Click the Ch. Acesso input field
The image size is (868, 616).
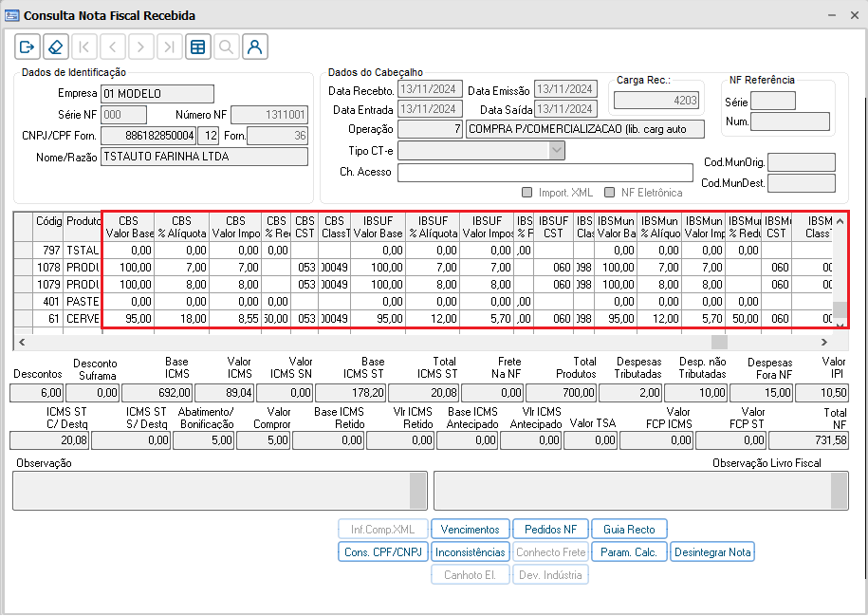click(545, 173)
